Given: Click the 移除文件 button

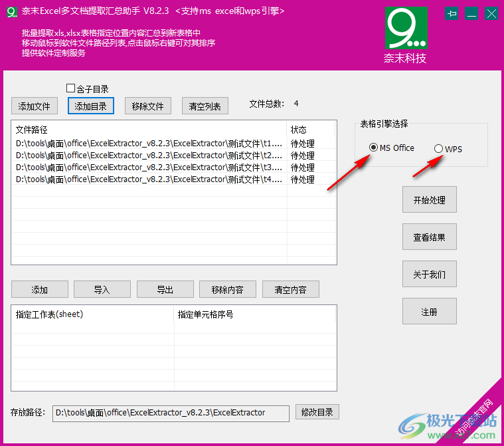Looking at the screenshot, I should point(148,106).
